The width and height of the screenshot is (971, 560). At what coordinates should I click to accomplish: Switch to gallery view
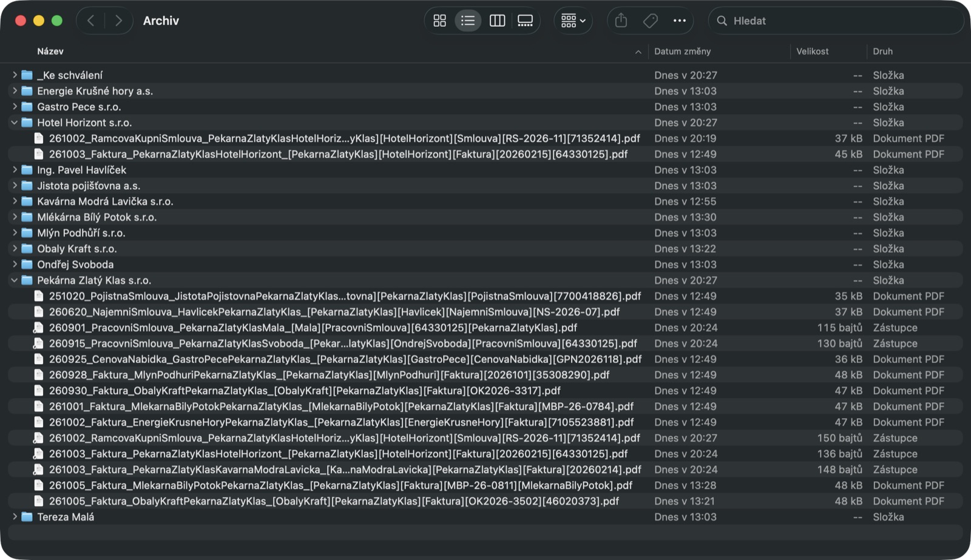pos(525,21)
